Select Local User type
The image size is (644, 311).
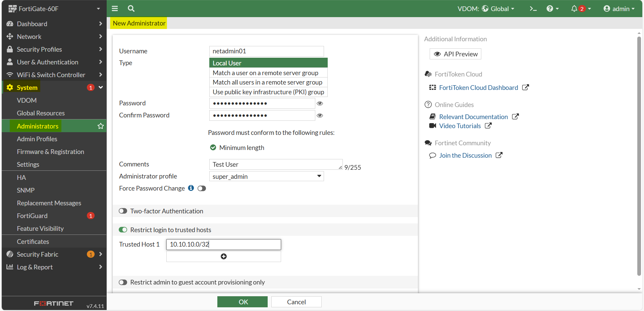[x=268, y=63]
